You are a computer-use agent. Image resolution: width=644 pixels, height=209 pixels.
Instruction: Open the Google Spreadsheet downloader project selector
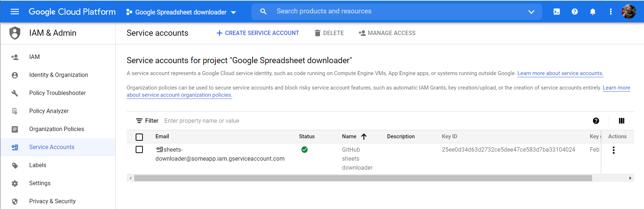click(181, 12)
